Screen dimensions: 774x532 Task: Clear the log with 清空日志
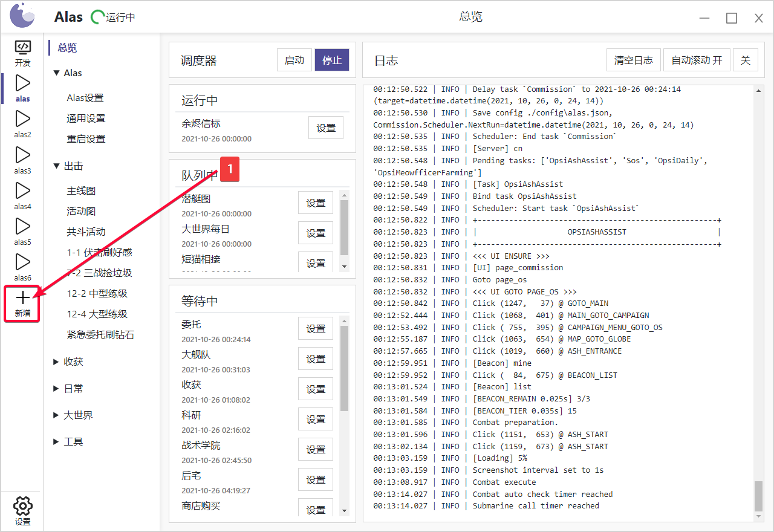click(x=633, y=60)
